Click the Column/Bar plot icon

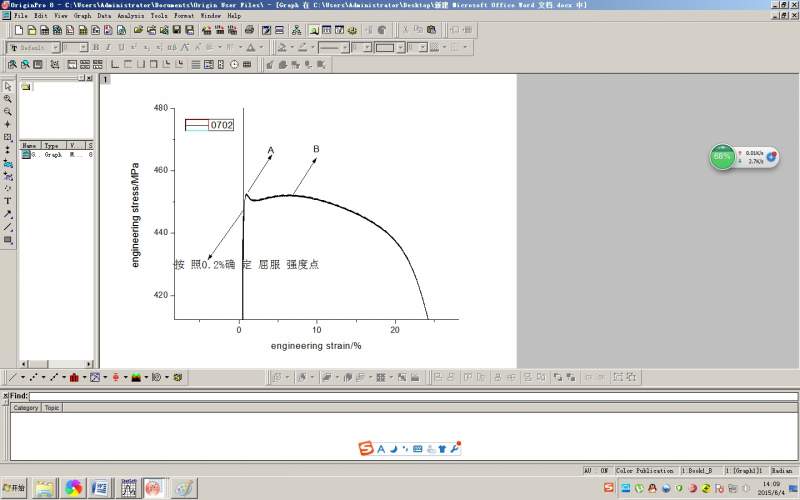74,378
